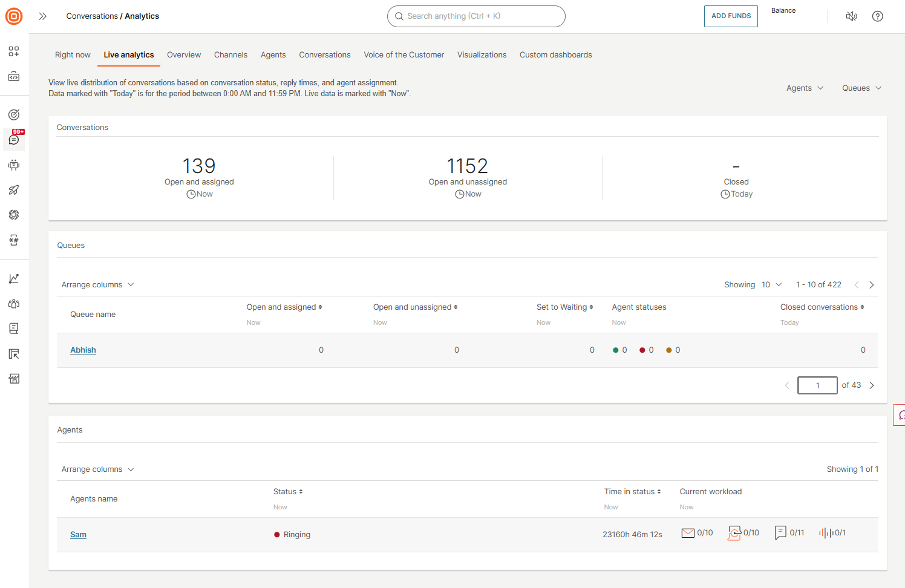Switch to the Voice of the Customer tab
The width and height of the screenshot is (905, 588).
point(403,54)
